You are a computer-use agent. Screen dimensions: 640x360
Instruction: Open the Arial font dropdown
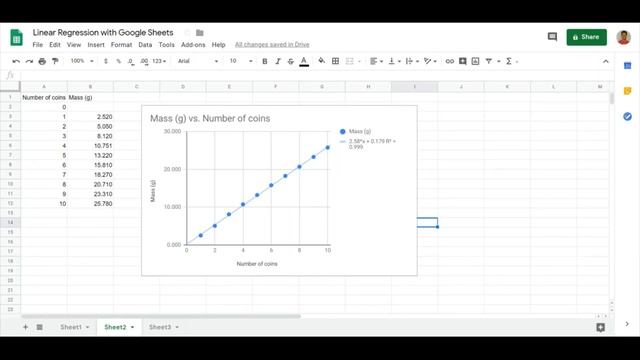coord(198,61)
